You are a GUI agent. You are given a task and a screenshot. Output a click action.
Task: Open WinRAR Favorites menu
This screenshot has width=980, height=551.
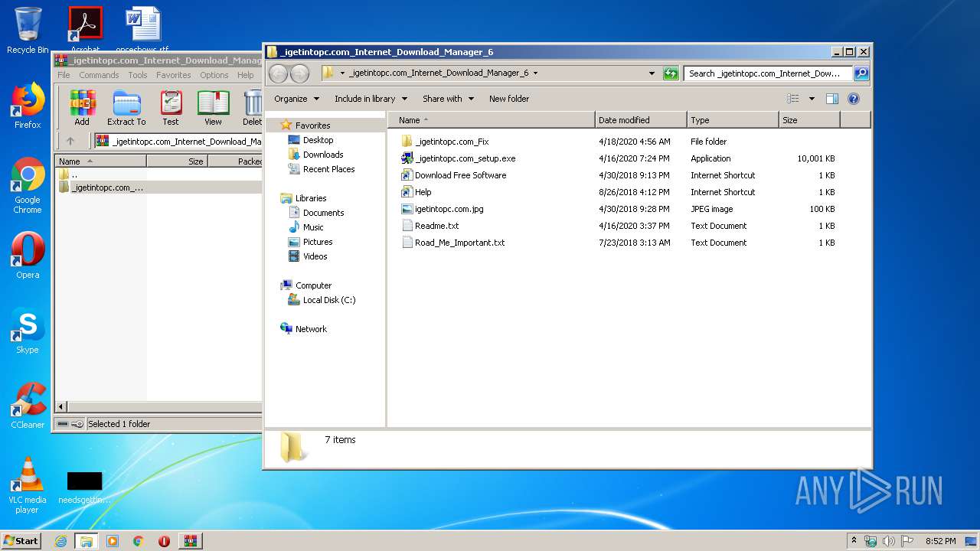tap(174, 75)
